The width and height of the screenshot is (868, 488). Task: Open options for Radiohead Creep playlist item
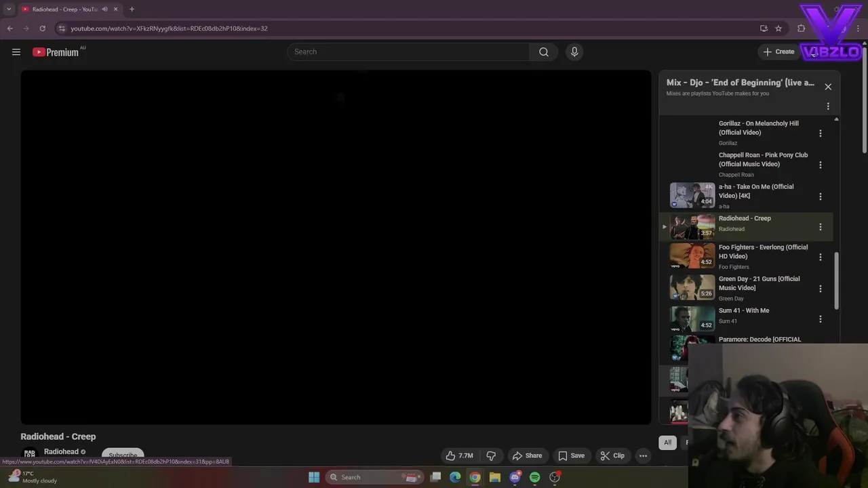pos(821,227)
